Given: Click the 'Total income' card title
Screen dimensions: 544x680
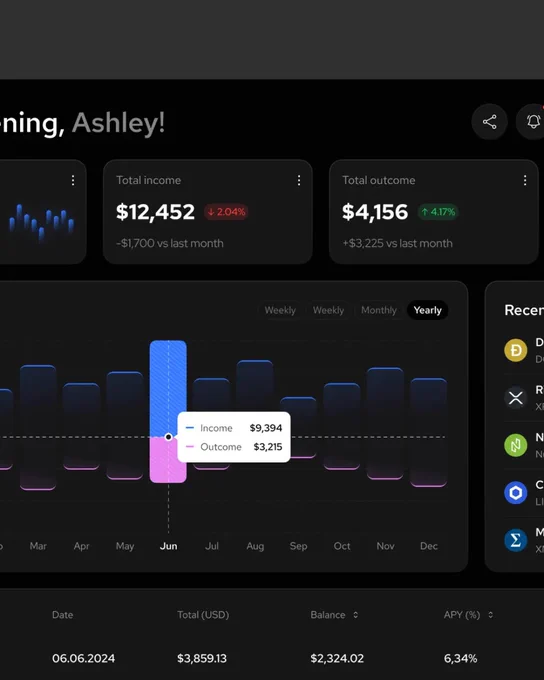Looking at the screenshot, I should 148,180.
